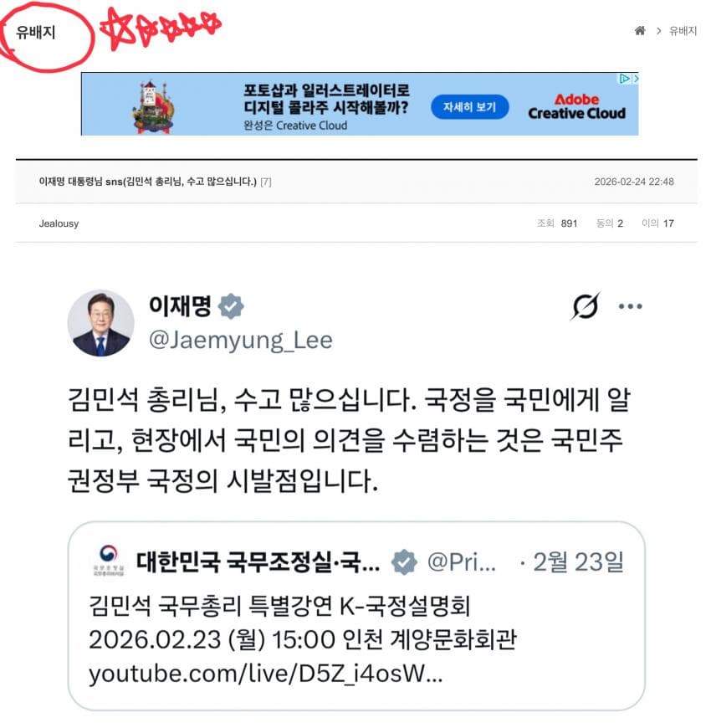Open the [7] comment count link
The width and height of the screenshot is (711, 728).
pos(266,182)
